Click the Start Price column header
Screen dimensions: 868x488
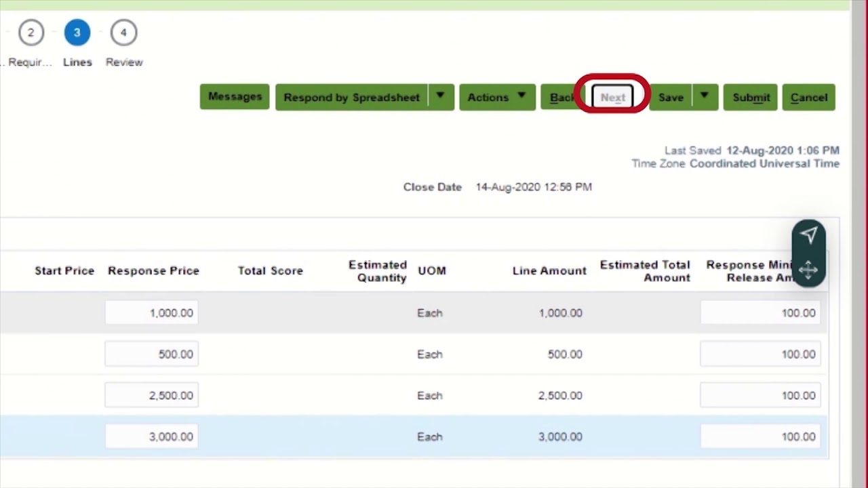click(x=64, y=270)
